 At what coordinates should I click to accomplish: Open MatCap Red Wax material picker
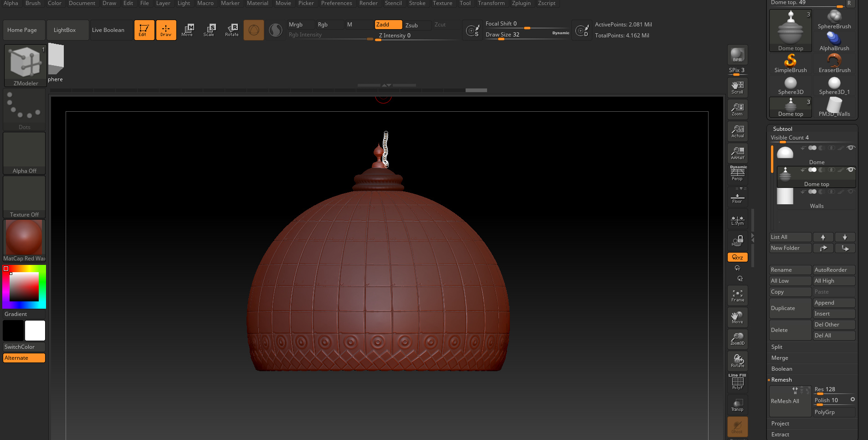pos(24,241)
